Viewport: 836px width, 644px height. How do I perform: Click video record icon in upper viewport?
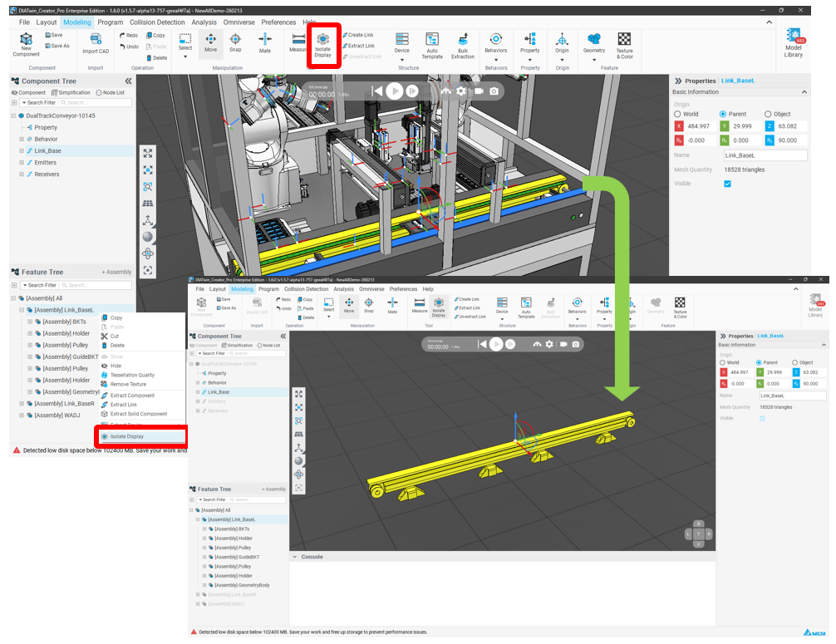(479, 91)
